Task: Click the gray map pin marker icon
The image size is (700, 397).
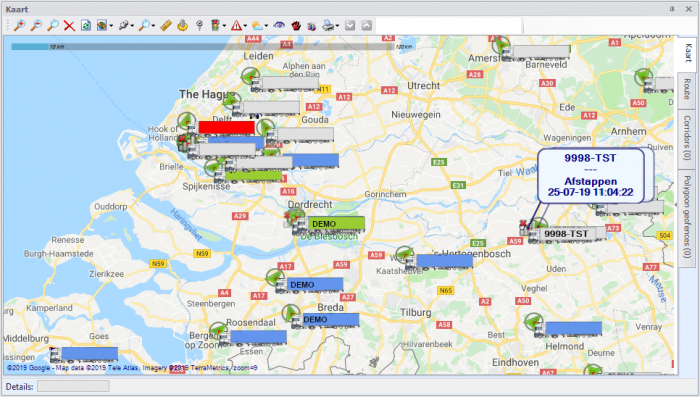Action: point(200,25)
